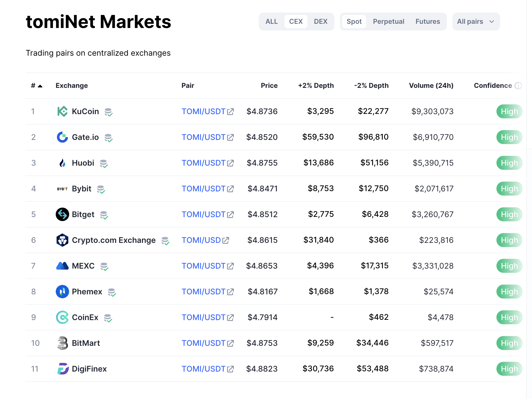Screen dimensions: 532x399
Task: Sort by the # rank column arrow
Action: (x=40, y=86)
